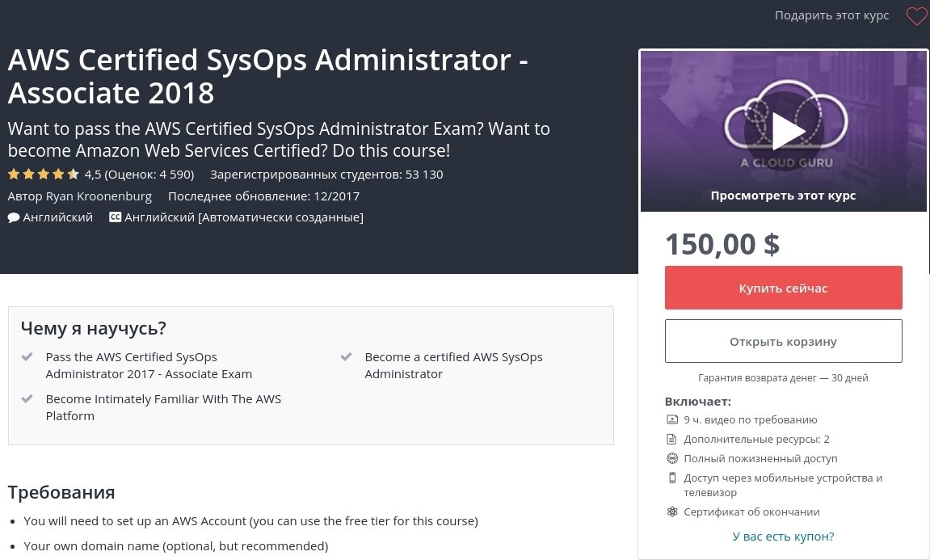Click 'Дополнительные ресурсы: 2' text
The image size is (930, 560).
[x=756, y=440]
